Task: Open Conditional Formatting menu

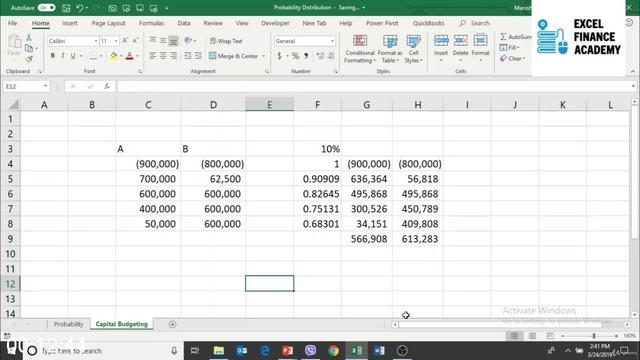Action: [360, 49]
